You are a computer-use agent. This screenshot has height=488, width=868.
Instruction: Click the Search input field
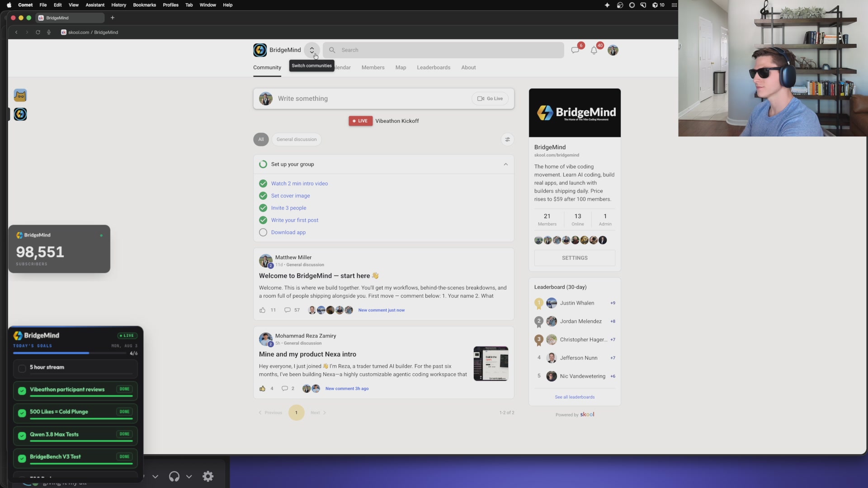point(443,50)
